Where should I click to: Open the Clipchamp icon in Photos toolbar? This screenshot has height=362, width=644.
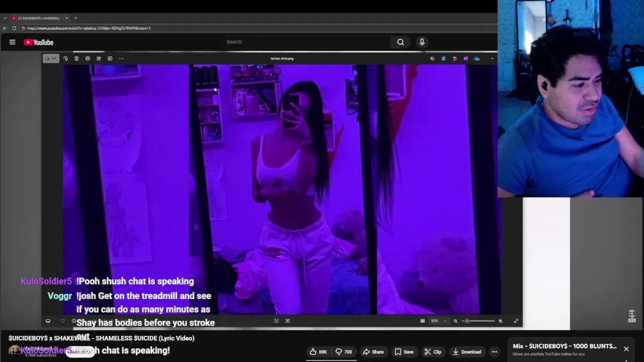(454, 59)
